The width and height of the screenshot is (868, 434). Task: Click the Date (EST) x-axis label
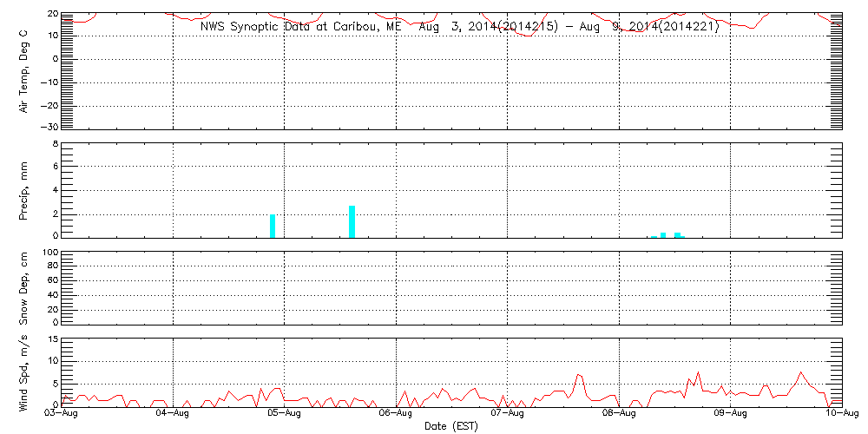(451, 426)
